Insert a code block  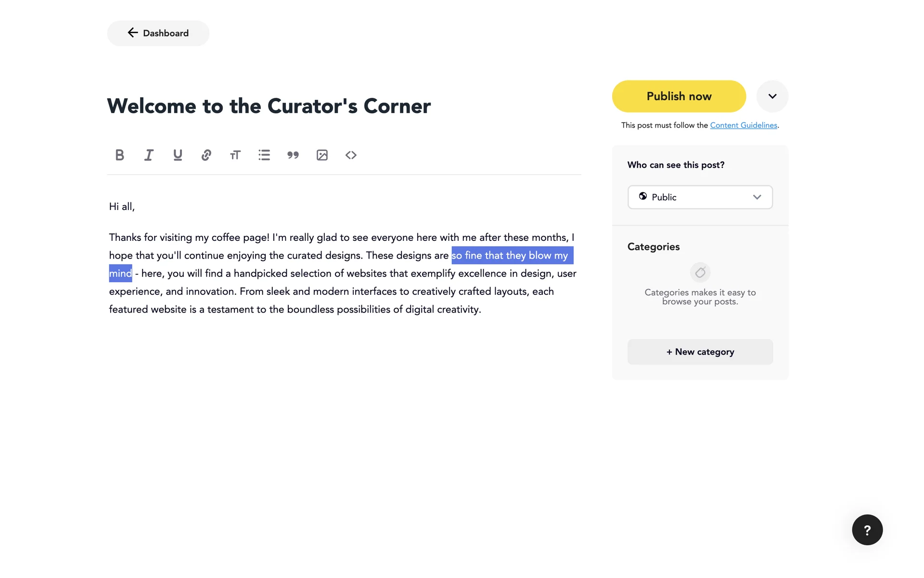click(x=351, y=155)
